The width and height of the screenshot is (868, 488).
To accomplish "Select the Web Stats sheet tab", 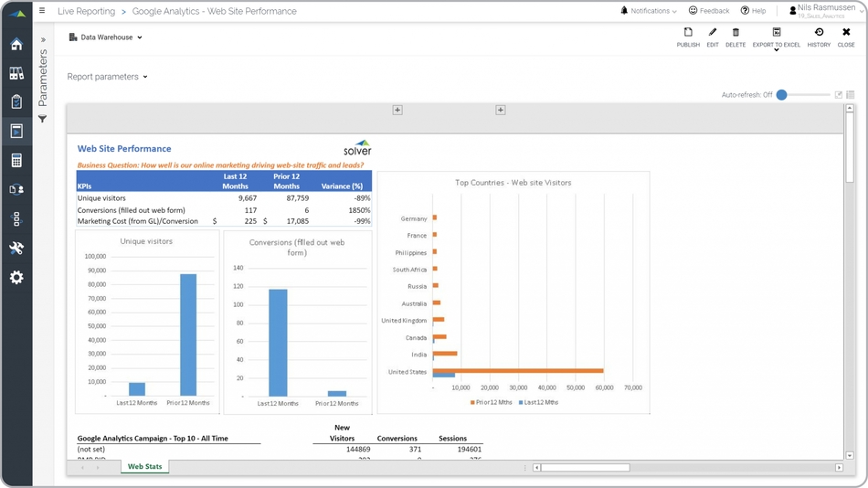I will [x=144, y=467].
